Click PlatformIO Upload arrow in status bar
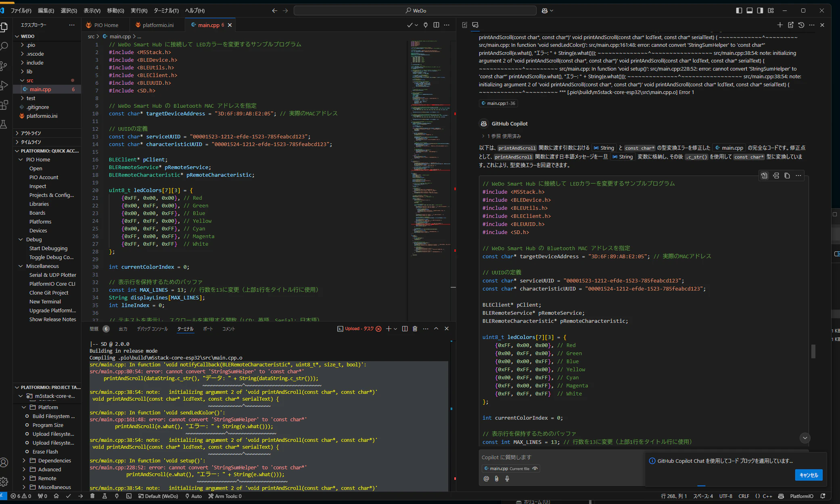 pyautogui.click(x=80, y=496)
